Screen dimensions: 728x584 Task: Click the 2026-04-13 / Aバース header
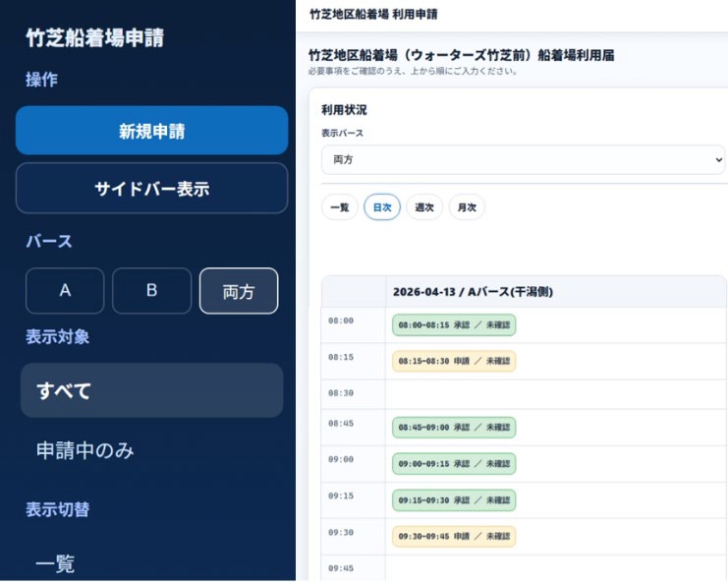tap(473, 292)
